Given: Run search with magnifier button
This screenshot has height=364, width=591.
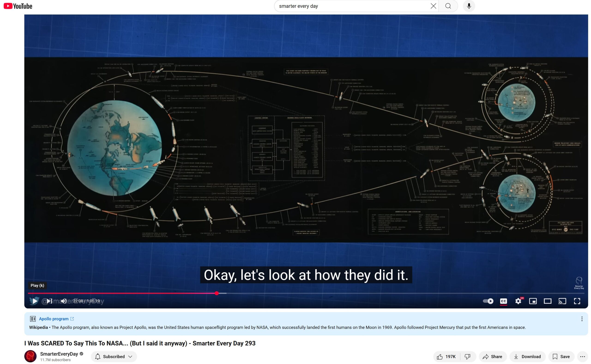Looking at the screenshot, I should (448, 6).
